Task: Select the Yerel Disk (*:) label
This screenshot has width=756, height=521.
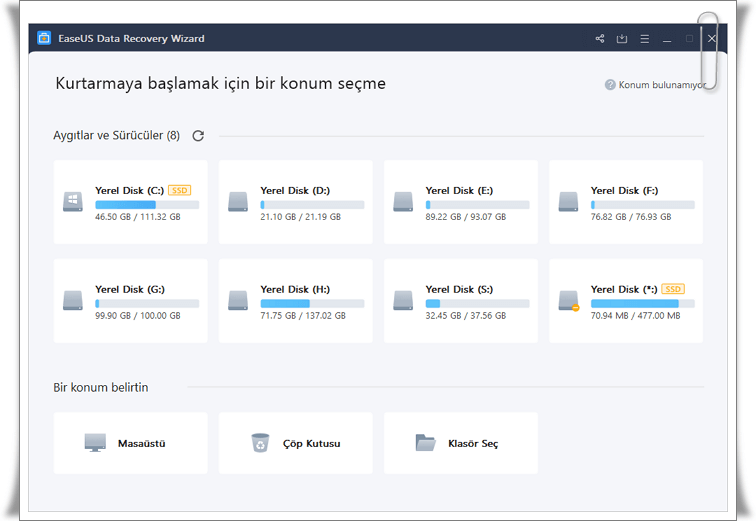Action: 624,289
